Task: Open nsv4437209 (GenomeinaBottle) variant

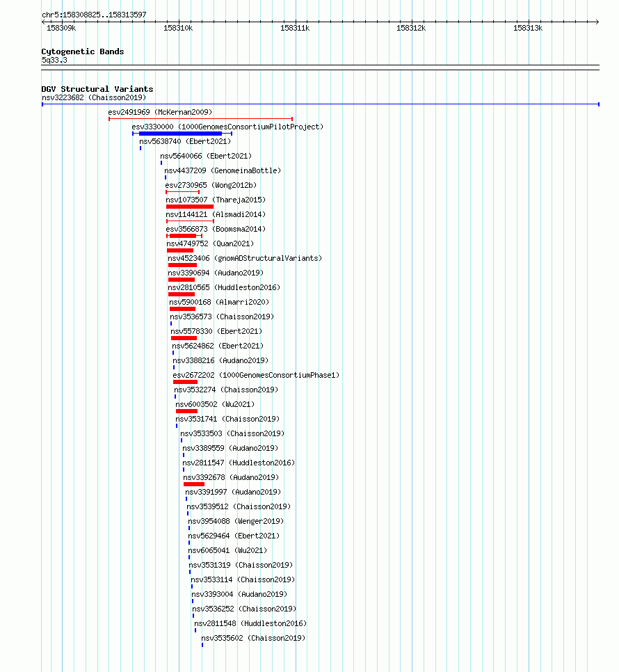Action: (223, 170)
